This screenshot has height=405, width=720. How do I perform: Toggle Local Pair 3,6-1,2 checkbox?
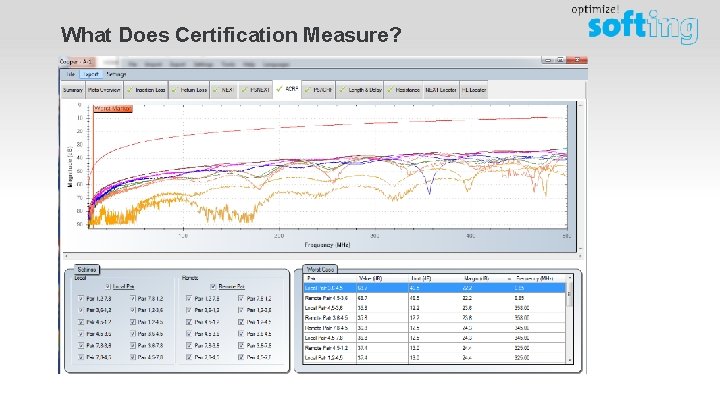[x=81, y=310]
